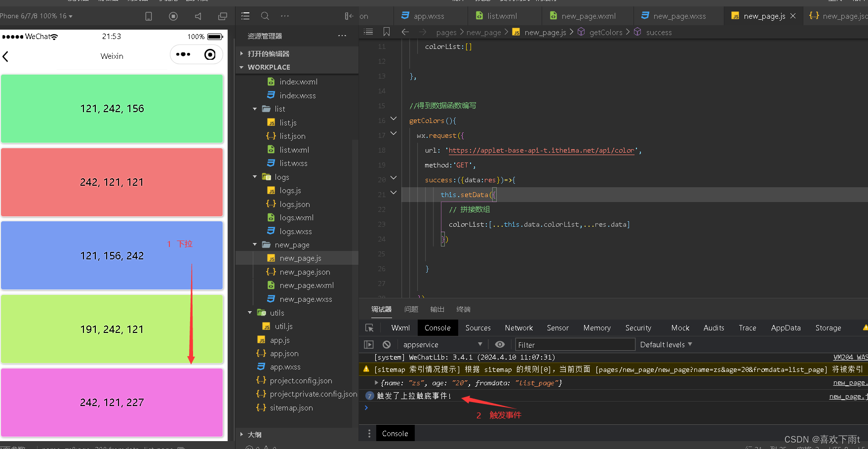Image resolution: width=868 pixels, height=449 pixels.
Task: Open sidebar more options ellipsis
Action: tap(285, 16)
